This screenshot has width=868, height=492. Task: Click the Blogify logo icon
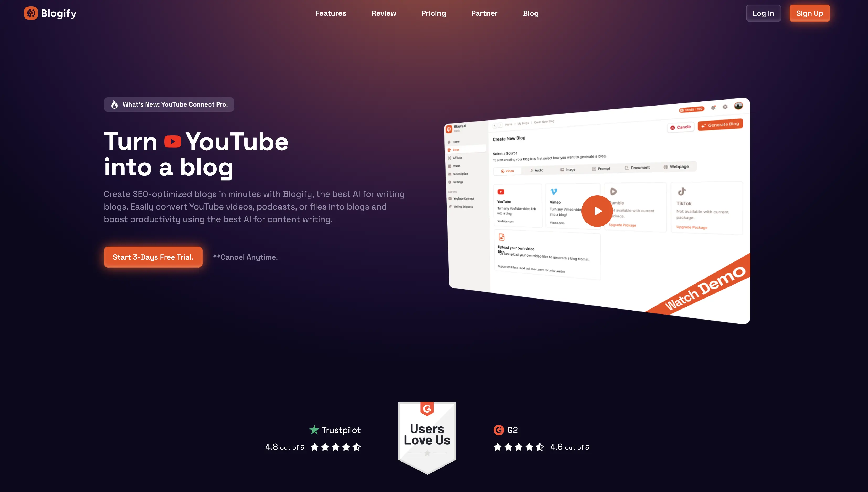point(31,13)
